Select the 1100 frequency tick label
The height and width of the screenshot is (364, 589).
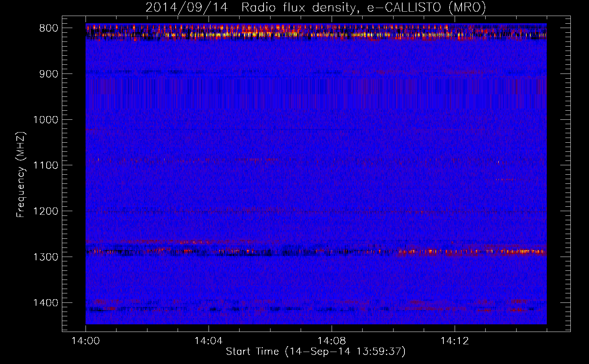[x=46, y=165]
